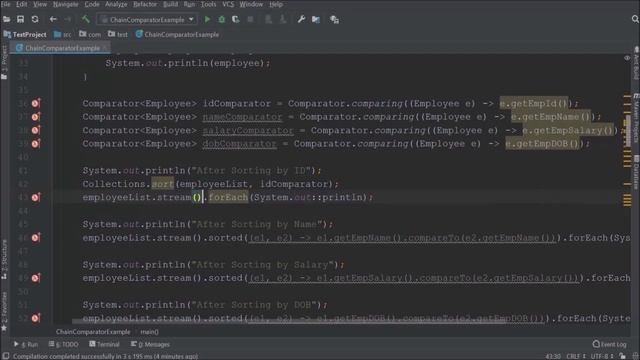Click the line 49 gutter marker beside sorted by Salary
Viewport: 640px width, 360px height.
36,278
